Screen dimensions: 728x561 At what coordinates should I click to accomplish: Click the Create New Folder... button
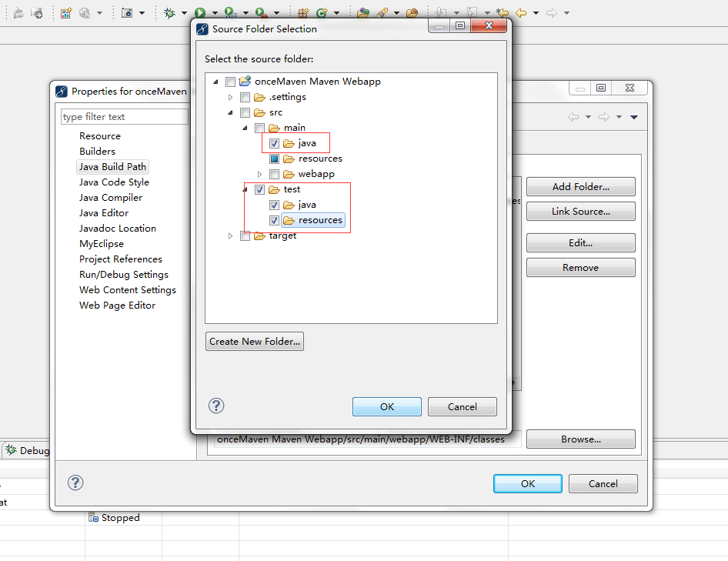(255, 341)
